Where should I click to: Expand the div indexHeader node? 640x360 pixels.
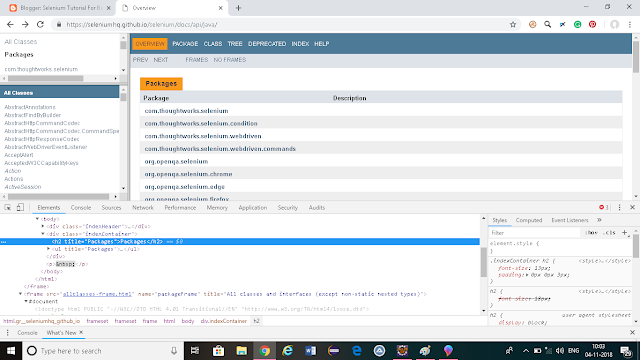[43, 226]
